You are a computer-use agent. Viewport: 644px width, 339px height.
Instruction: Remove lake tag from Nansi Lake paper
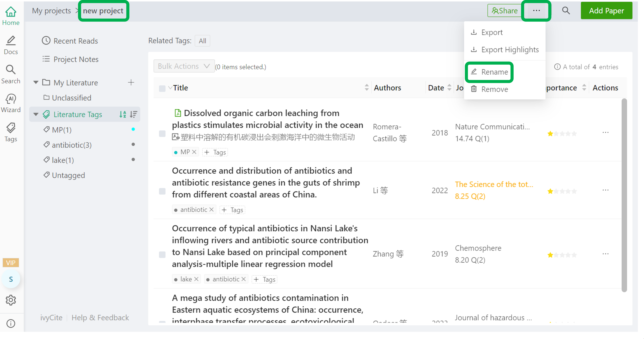point(197,279)
